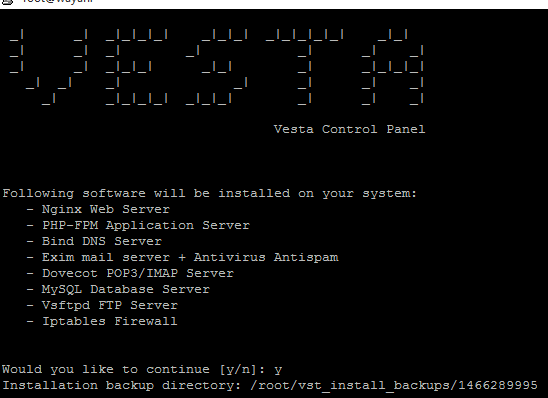Viewport: 548px width, 398px height.
Task: Click the ASCII art letter A
Action: [393, 67]
